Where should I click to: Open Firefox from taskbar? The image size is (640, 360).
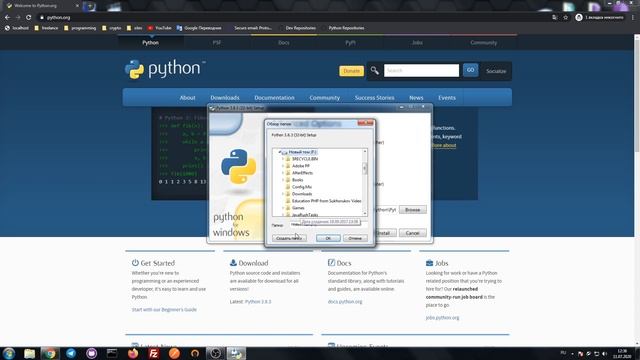point(133,353)
